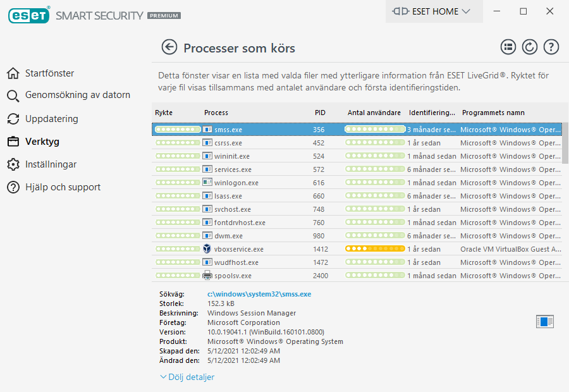This screenshot has height=392, width=569.
Task: Click the back arrow beside Processer som körs
Action: pyautogui.click(x=169, y=47)
